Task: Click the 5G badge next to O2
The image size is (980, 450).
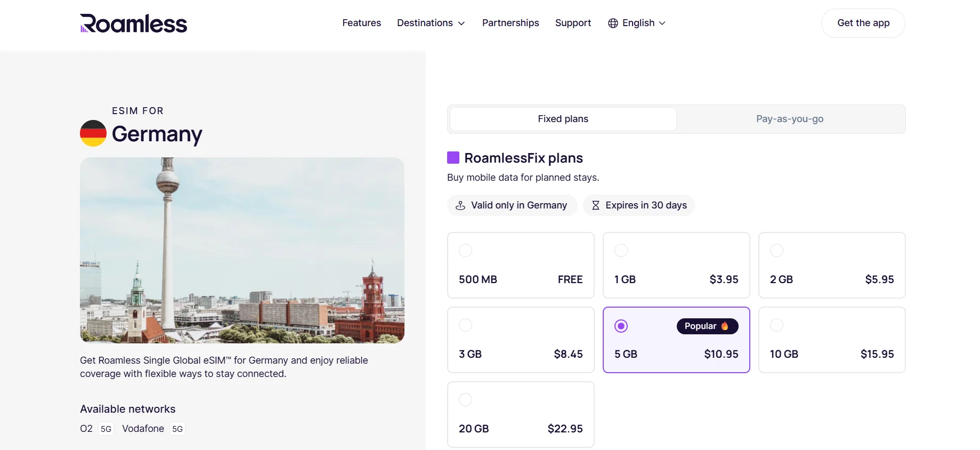Action: tap(106, 429)
